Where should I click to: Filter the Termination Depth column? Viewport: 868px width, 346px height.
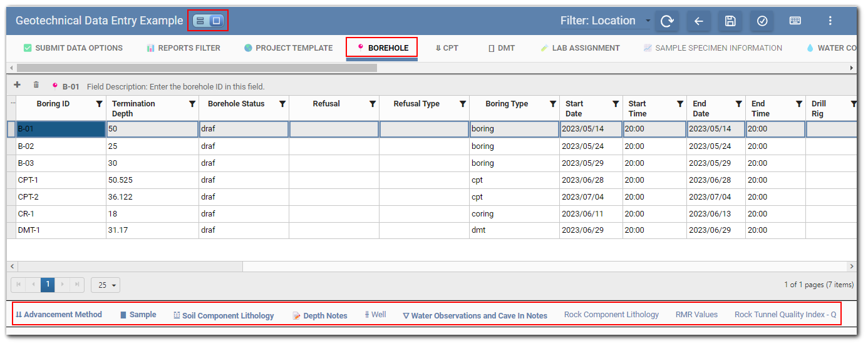click(x=192, y=104)
